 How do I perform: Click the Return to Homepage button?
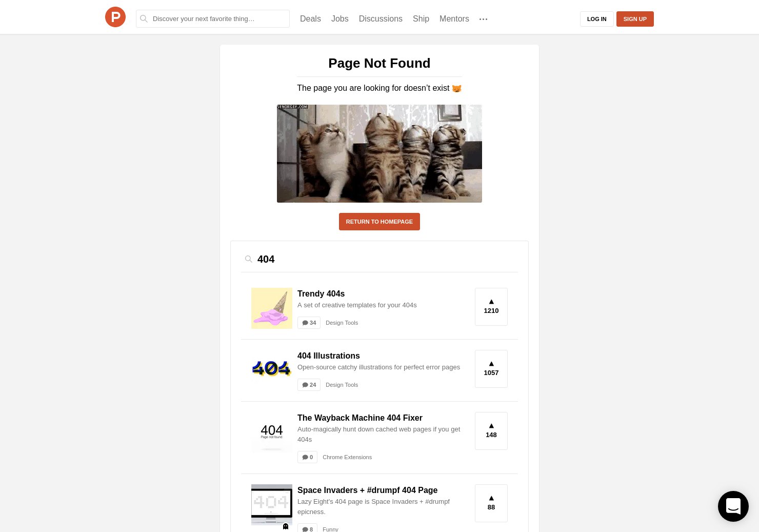[379, 222]
